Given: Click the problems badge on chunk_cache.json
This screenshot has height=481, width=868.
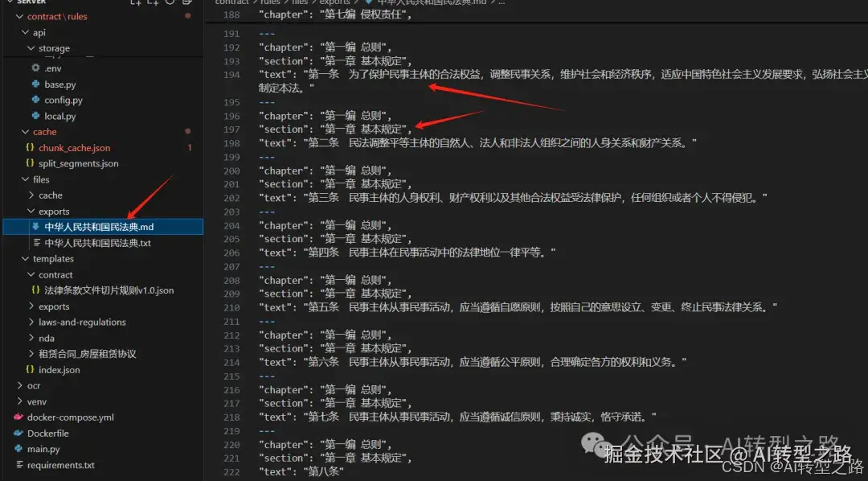Looking at the screenshot, I should (190, 147).
